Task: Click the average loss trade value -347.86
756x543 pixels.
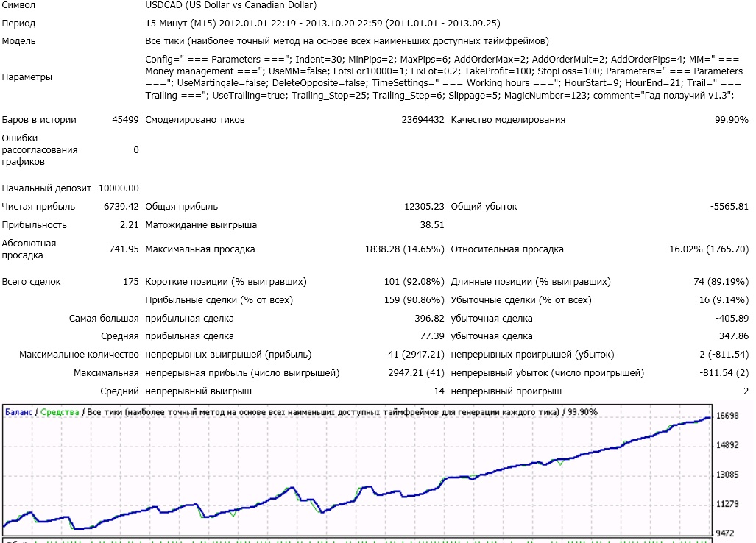Action: click(732, 336)
